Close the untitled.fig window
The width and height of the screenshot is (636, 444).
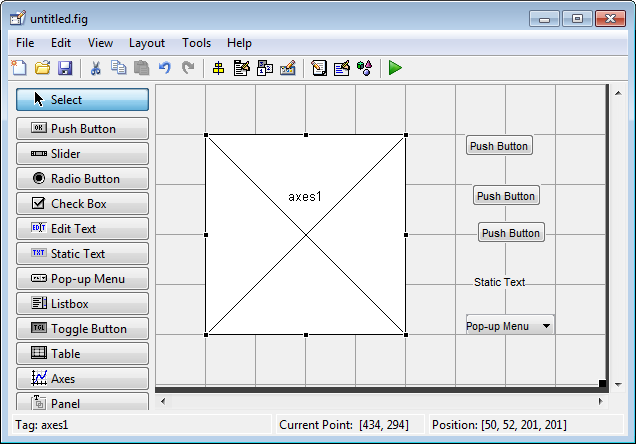pos(610,19)
